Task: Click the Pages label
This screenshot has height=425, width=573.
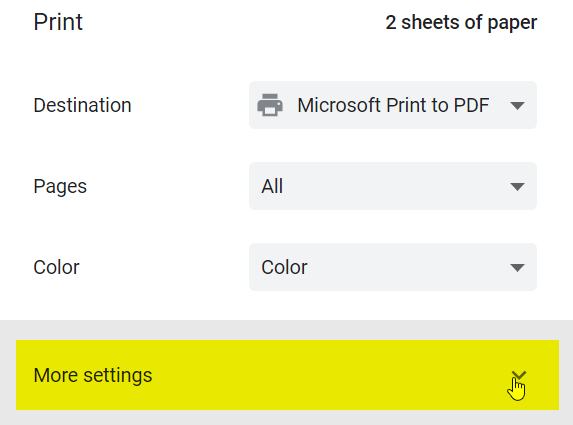Action: tap(60, 186)
